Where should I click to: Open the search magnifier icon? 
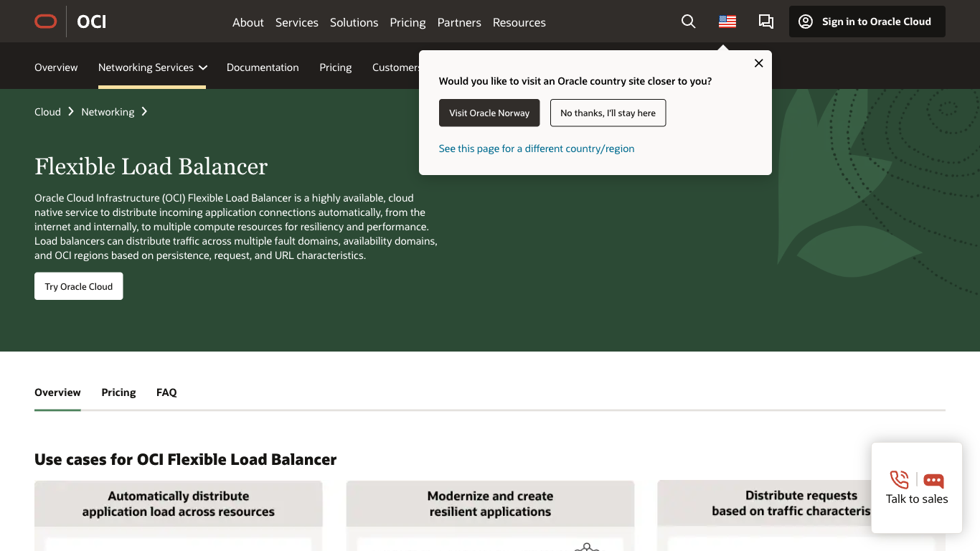point(688,22)
